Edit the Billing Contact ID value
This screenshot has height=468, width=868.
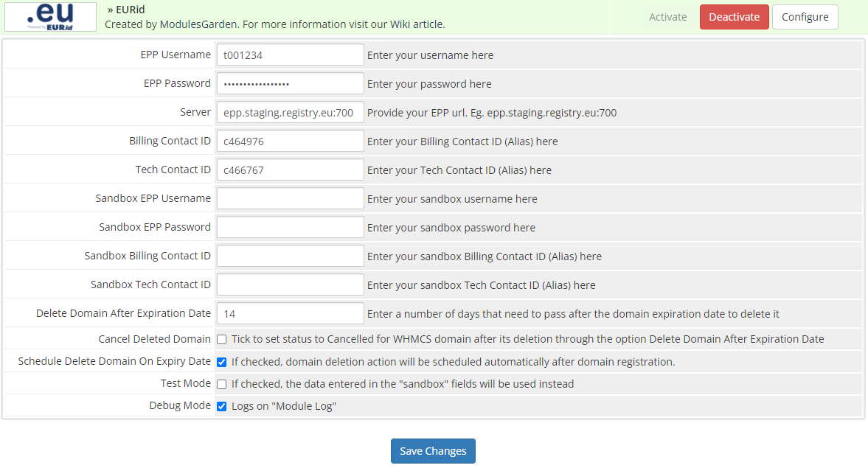pyautogui.click(x=290, y=140)
